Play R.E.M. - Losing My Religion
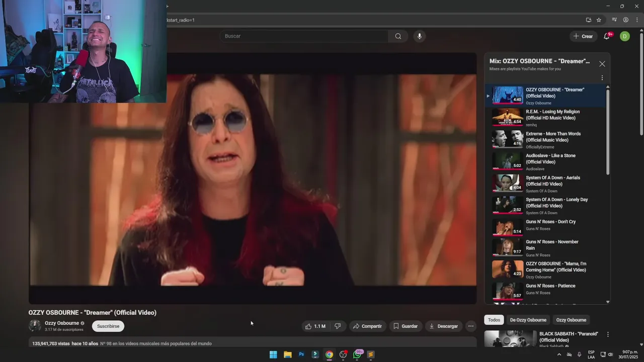The height and width of the screenshot is (362, 644). tap(546, 118)
